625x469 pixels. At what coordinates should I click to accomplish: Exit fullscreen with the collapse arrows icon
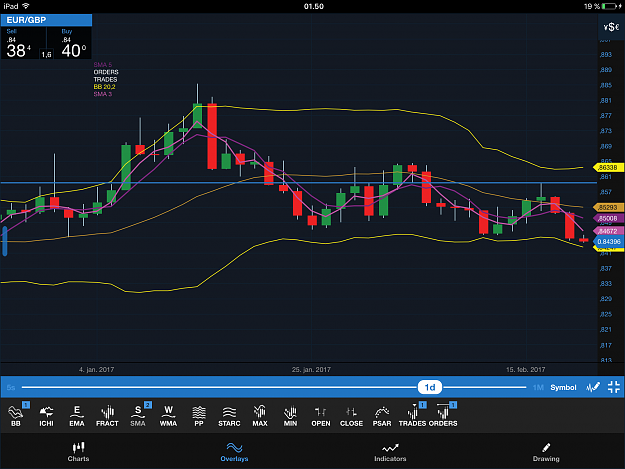614,387
